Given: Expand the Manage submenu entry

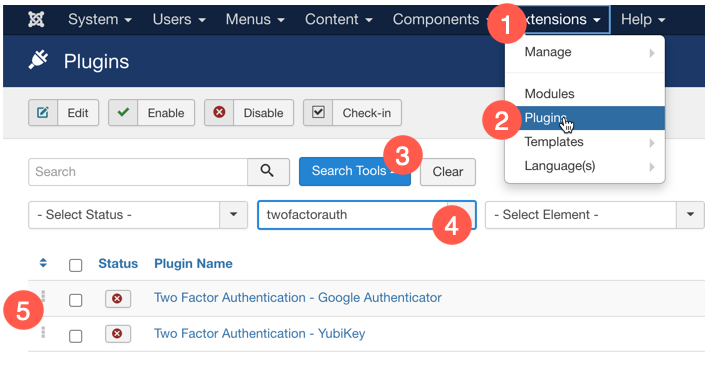Looking at the screenshot, I should tap(585, 52).
